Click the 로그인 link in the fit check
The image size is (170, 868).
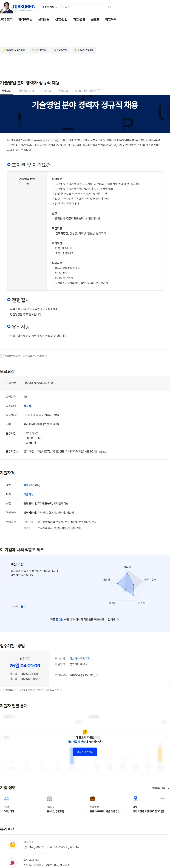(59, 619)
